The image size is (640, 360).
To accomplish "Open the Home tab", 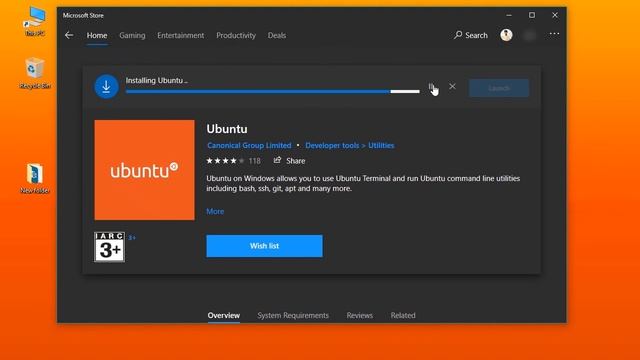I will (97, 36).
